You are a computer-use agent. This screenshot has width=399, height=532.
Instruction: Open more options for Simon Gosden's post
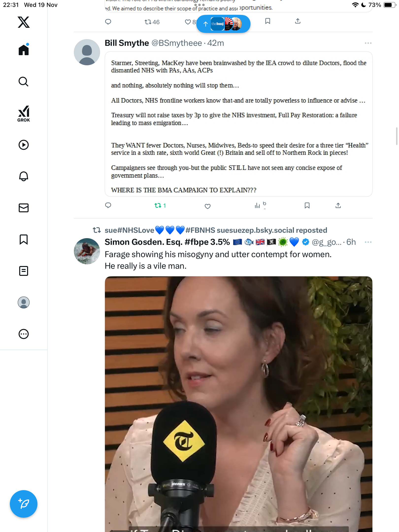tap(368, 242)
